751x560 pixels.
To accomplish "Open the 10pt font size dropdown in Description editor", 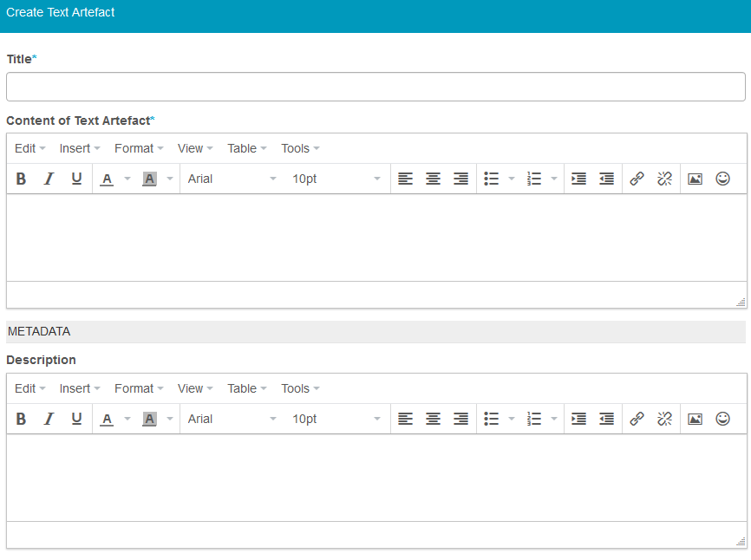I will coord(336,419).
